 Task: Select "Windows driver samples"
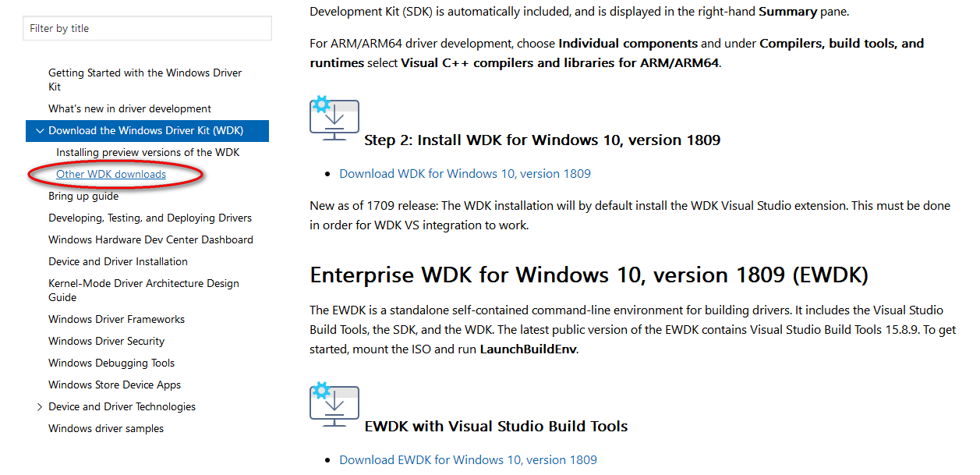105,428
